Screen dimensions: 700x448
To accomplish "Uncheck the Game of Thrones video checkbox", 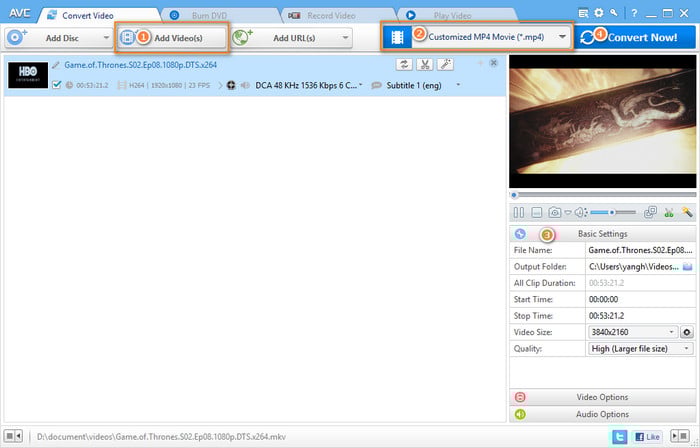I will (x=56, y=85).
